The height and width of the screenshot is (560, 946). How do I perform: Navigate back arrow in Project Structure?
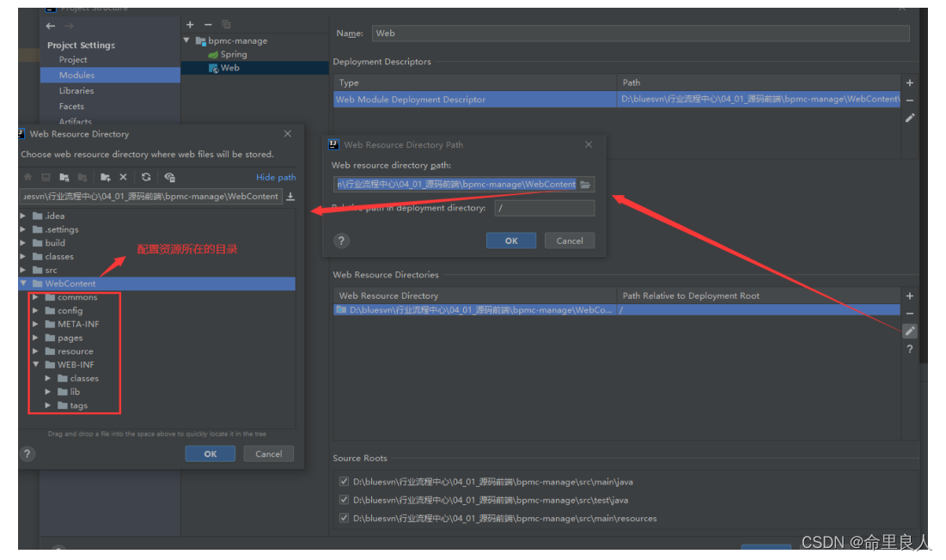pos(51,26)
